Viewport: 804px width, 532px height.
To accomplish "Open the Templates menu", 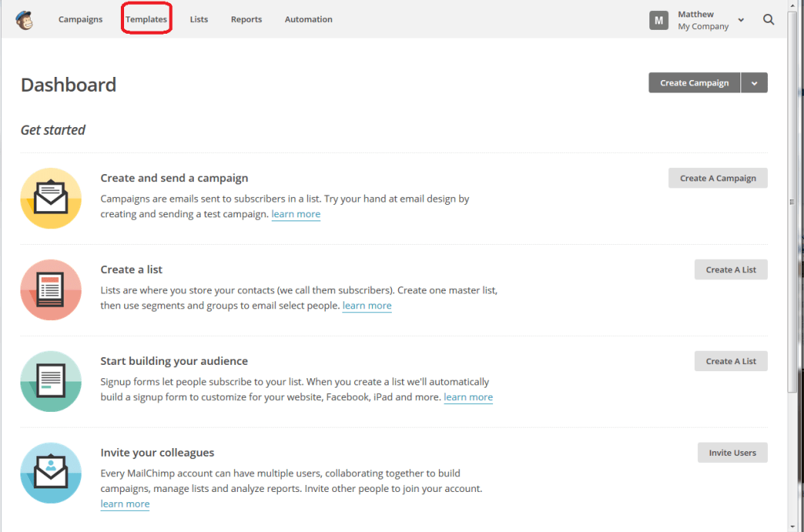I will tap(146, 19).
